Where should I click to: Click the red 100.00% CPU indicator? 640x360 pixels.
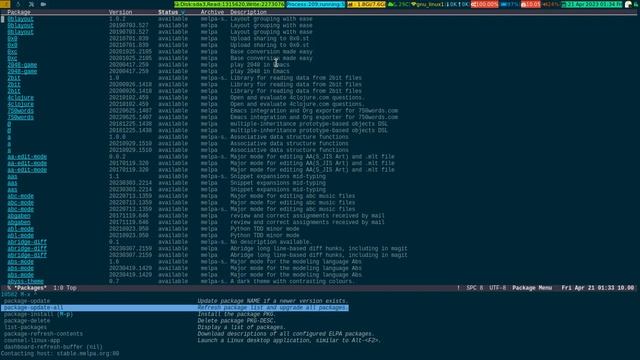pyautogui.click(x=484, y=4)
